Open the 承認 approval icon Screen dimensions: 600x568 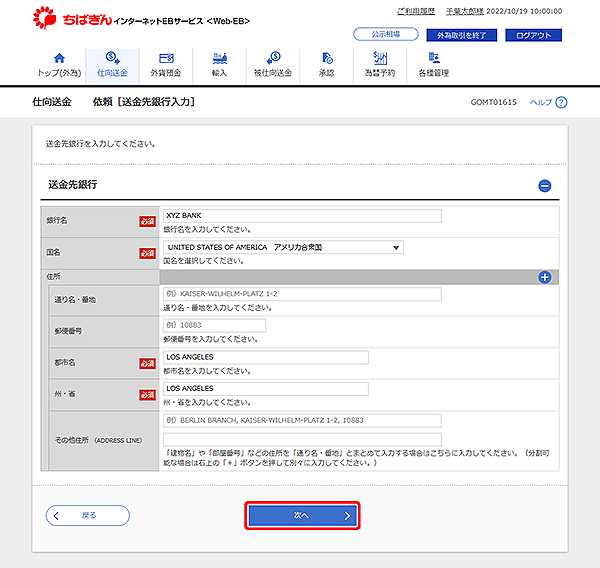[x=327, y=58]
